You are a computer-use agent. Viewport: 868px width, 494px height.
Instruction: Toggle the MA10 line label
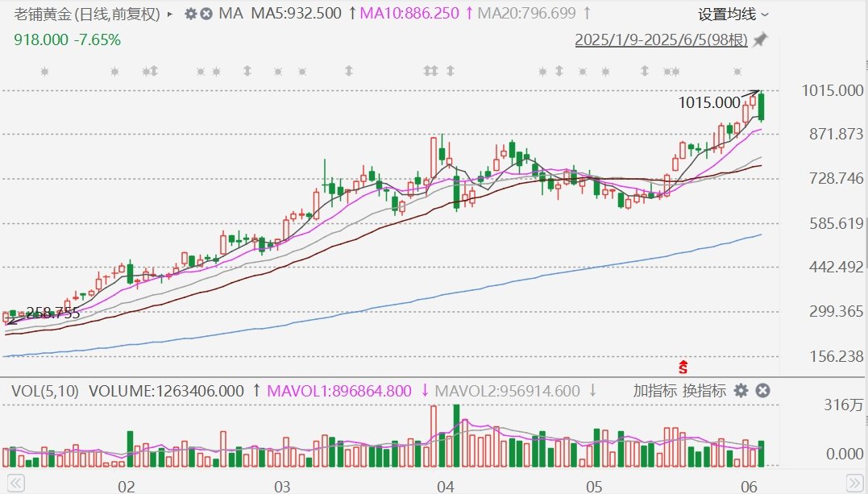(x=409, y=14)
